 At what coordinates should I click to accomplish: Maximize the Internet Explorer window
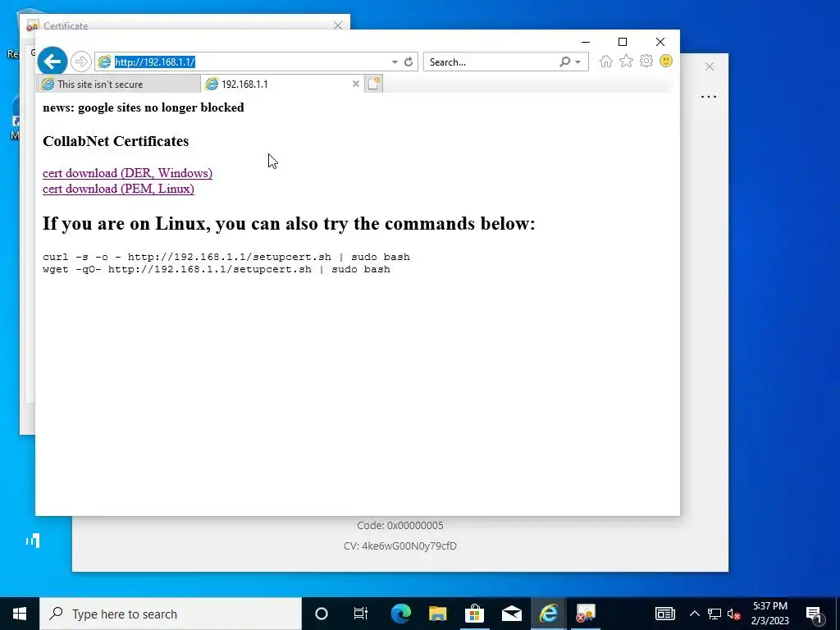click(623, 42)
